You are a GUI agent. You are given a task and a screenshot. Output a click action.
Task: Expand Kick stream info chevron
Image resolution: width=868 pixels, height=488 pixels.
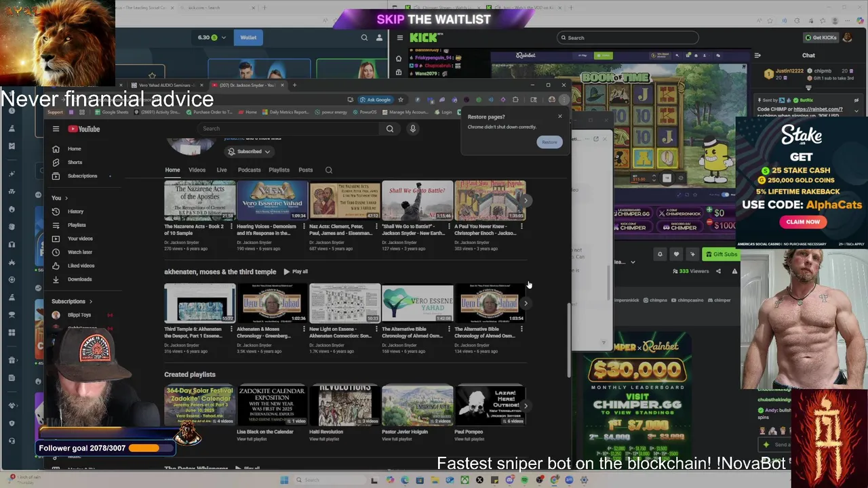[633, 262]
